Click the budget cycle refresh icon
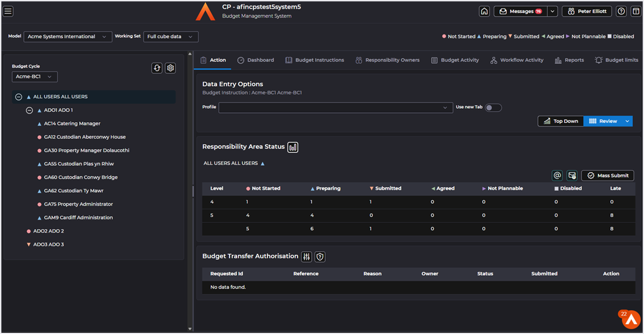This screenshot has width=644, height=334. coord(157,68)
